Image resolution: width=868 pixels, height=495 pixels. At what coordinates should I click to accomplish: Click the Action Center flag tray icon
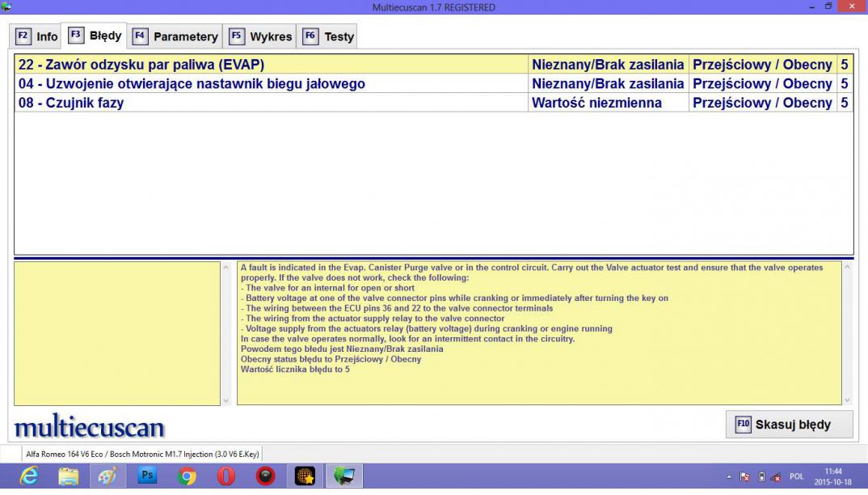747,479
